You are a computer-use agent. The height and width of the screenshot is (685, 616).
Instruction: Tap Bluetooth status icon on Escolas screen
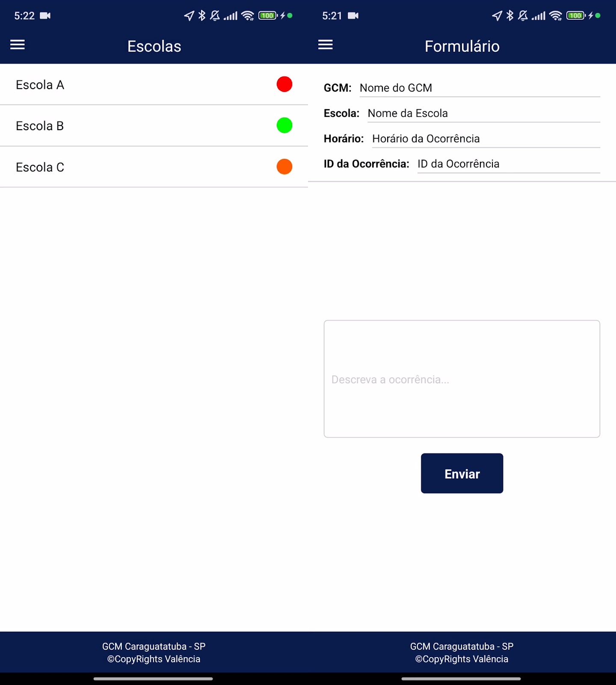click(x=202, y=16)
